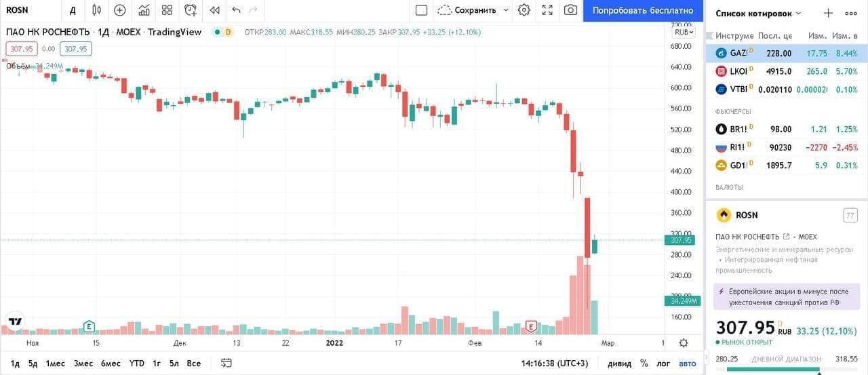Toggle percent scale button
The width and height of the screenshot is (868, 375).
point(644,363)
